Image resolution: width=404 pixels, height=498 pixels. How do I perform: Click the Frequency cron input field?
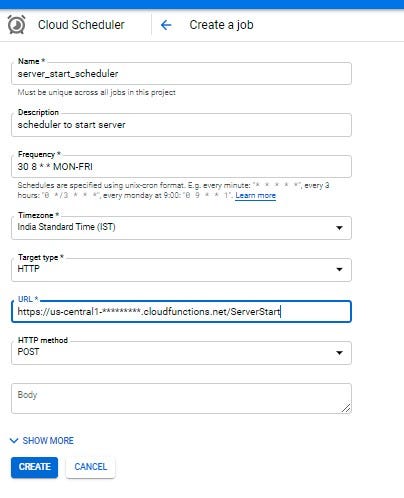[181, 166]
